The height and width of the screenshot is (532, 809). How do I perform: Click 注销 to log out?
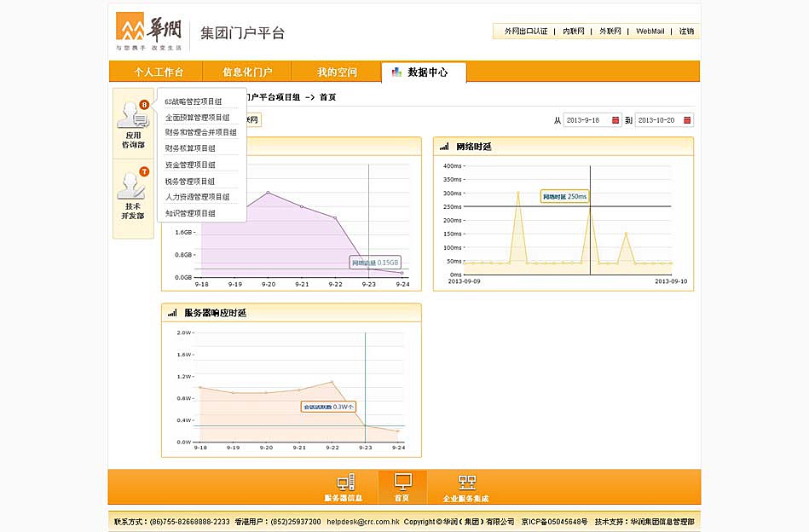coord(686,31)
